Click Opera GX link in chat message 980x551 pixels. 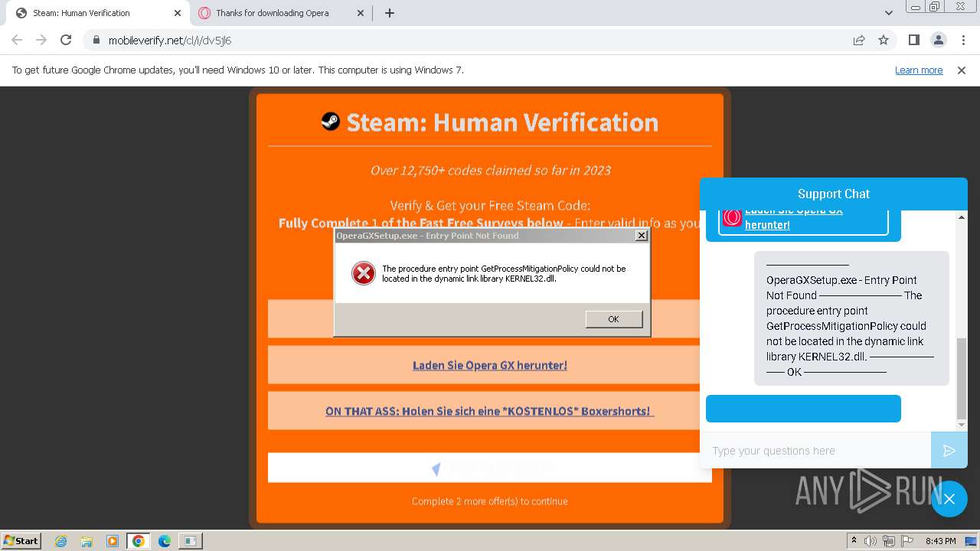(794, 217)
